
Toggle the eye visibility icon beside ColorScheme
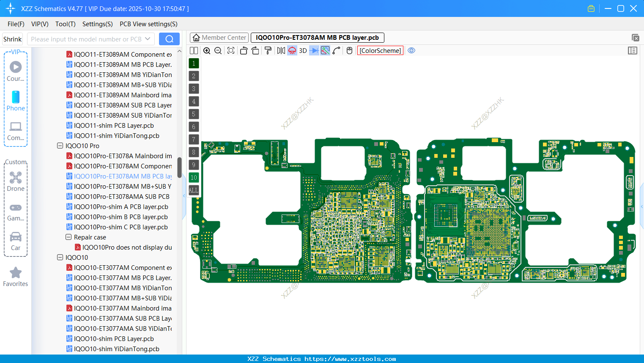(411, 50)
